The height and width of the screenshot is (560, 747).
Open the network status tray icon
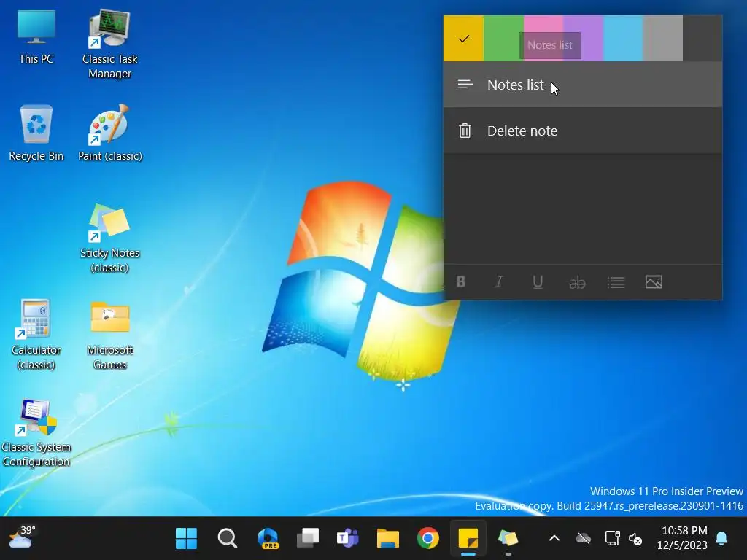[x=612, y=539]
